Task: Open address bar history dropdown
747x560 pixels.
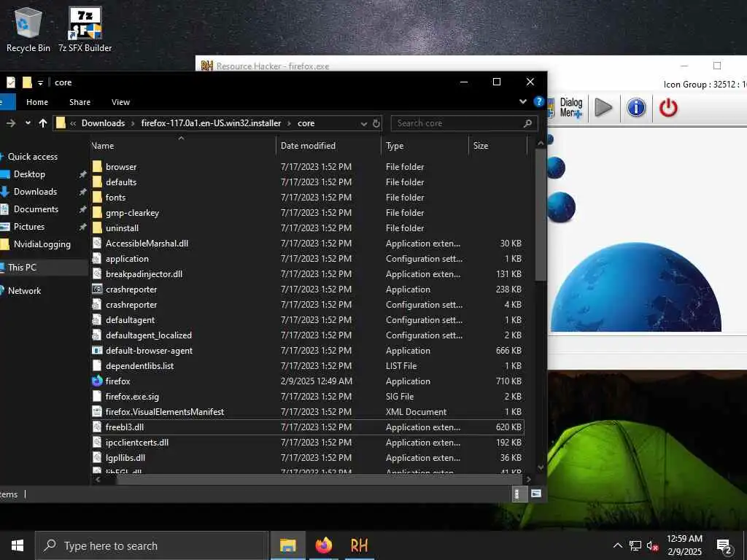Action: coord(364,124)
